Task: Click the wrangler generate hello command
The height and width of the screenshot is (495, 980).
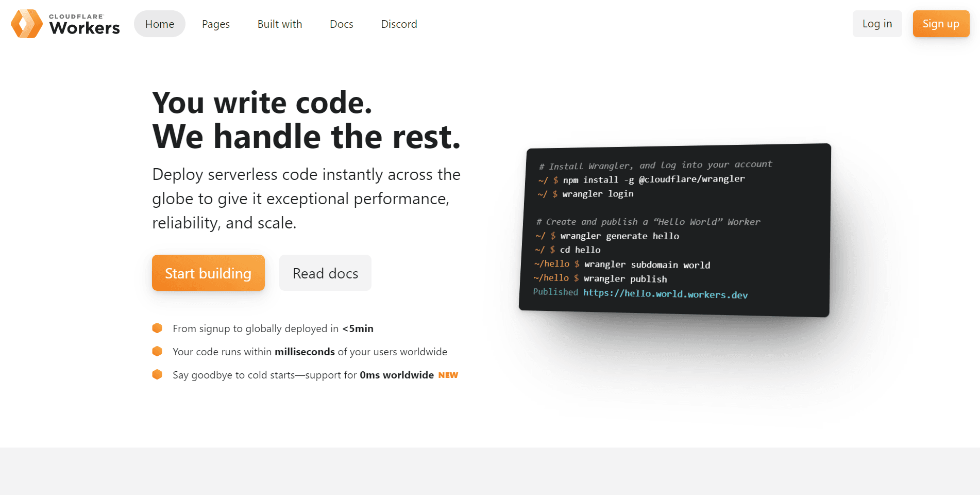Action: point(619,236)
